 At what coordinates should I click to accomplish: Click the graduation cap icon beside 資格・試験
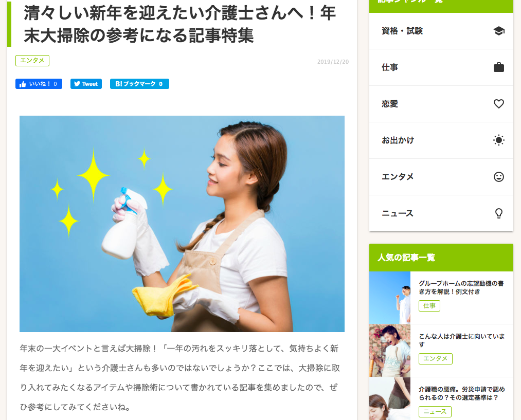[499, 31]
